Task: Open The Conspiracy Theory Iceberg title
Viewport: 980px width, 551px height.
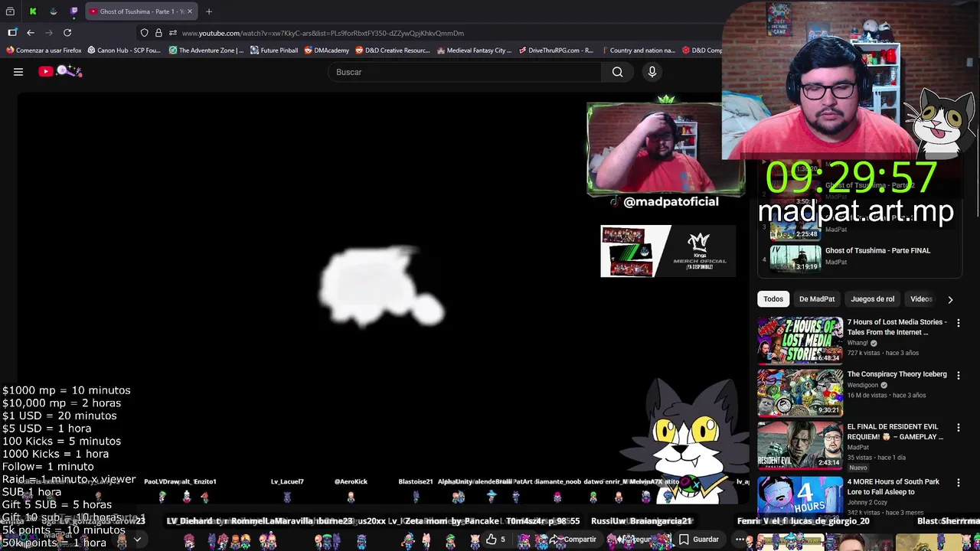Action: coord(897,374)
